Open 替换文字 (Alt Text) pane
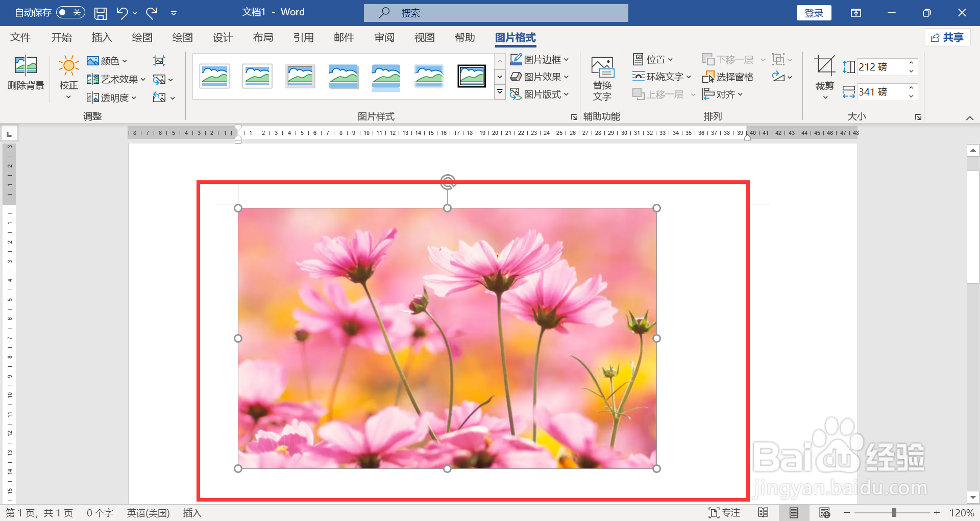This screenshot has height=521, width=980. (602, 78)
